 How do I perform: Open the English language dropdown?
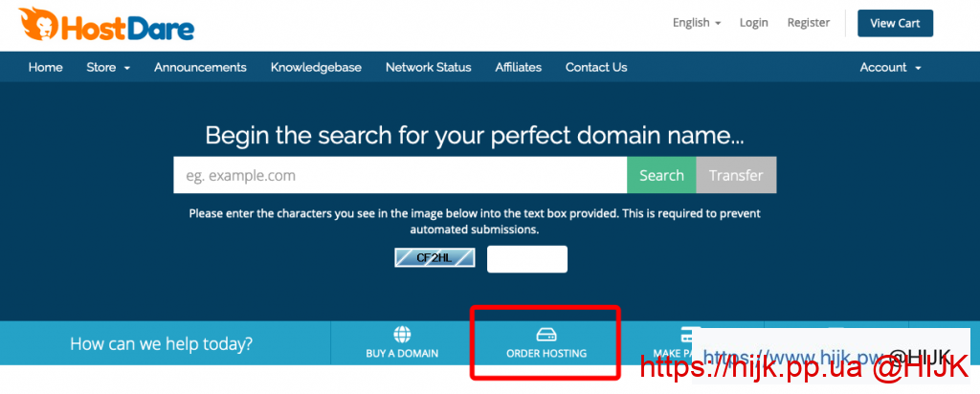(x=697, y=23)
